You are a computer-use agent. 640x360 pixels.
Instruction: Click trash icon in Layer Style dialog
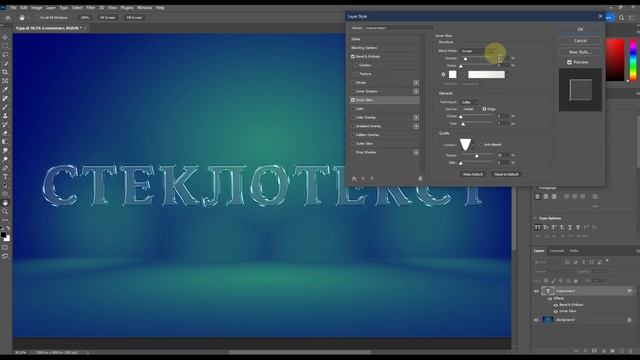[420, 178]
